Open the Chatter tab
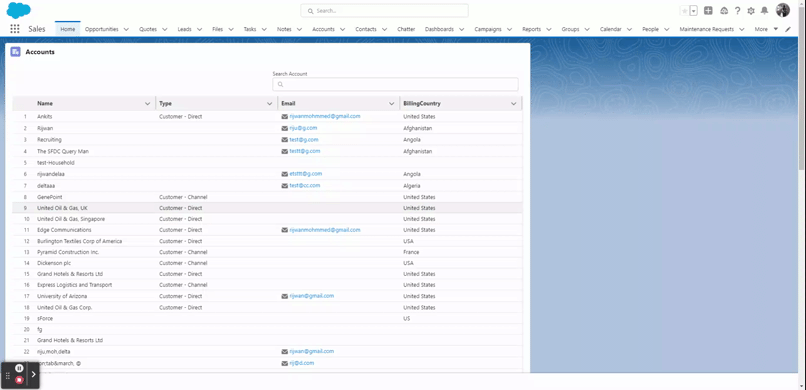 [x=406, y=29]
